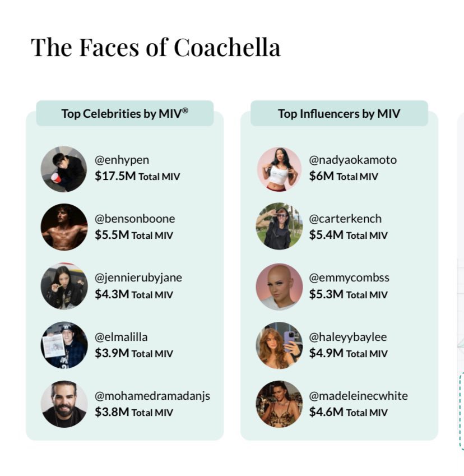Select the @carterkench avatar image
The image size is (464, 476).
(x=279, y=226)
